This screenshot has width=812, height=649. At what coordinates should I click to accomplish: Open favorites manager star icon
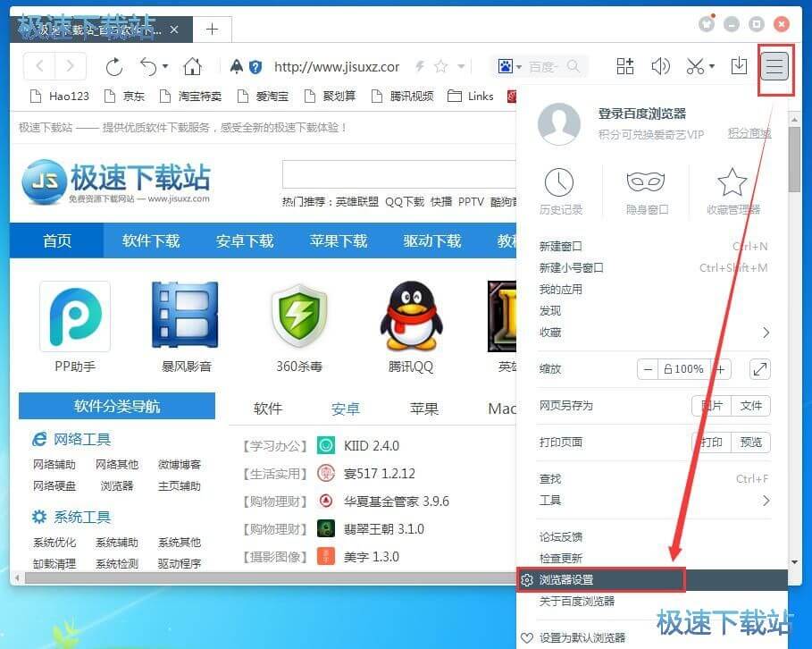(732, 182)
